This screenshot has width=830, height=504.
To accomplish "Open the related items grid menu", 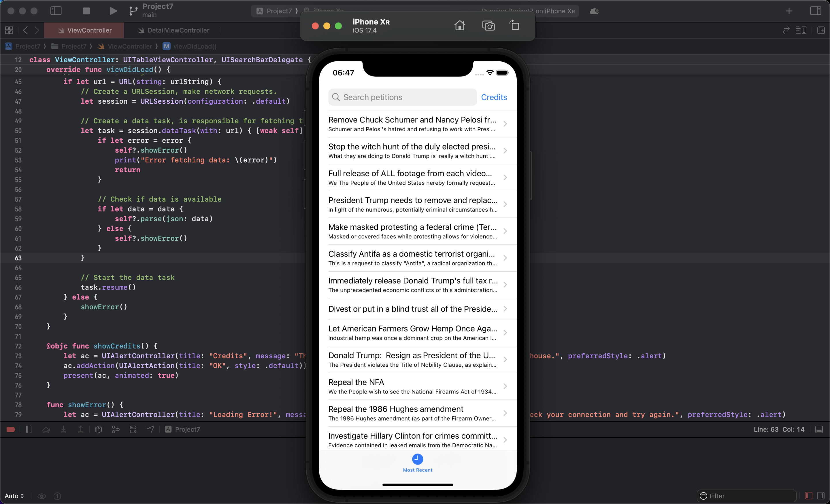I will [x=9, y=30].
